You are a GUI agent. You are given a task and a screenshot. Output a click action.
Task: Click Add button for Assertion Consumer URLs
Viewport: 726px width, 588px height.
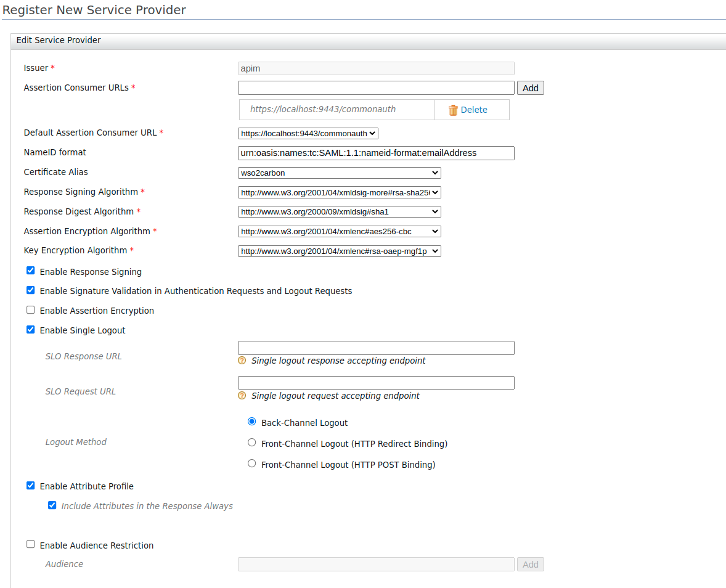coord(530,88)
